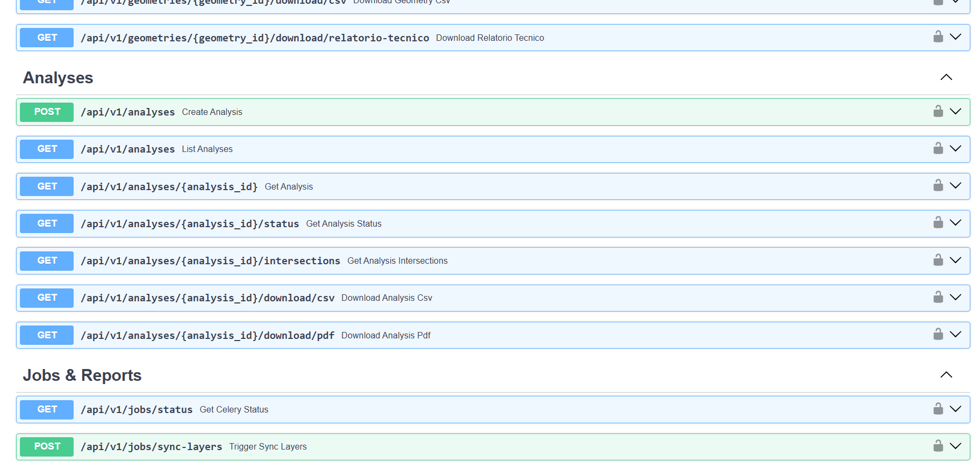Click the lock icon on Create Analysis row
Screen dimensions: 980x463
tap(938, 111)
